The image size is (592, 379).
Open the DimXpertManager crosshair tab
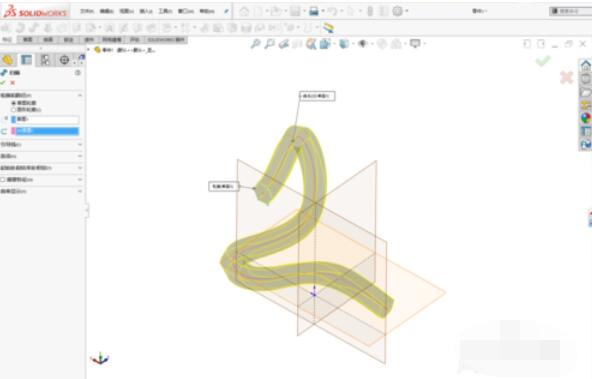coord(65,60)
